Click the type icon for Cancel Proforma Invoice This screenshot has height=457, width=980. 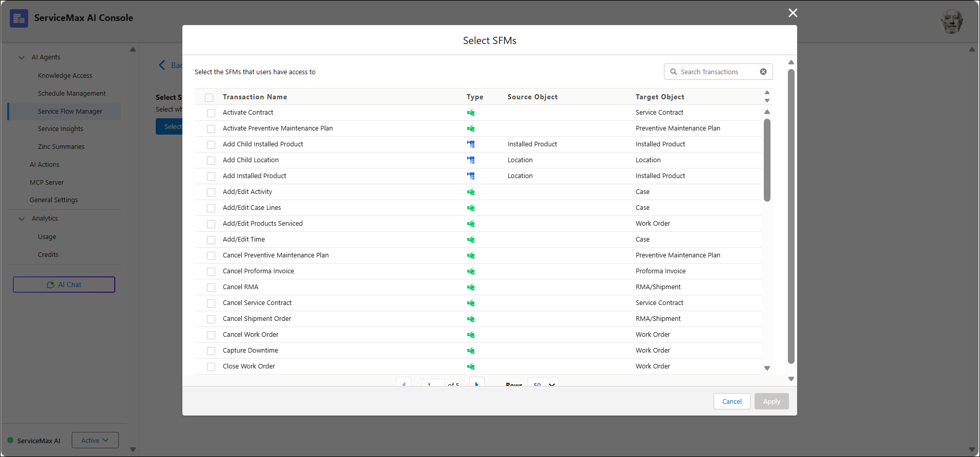tap(471, 271)
